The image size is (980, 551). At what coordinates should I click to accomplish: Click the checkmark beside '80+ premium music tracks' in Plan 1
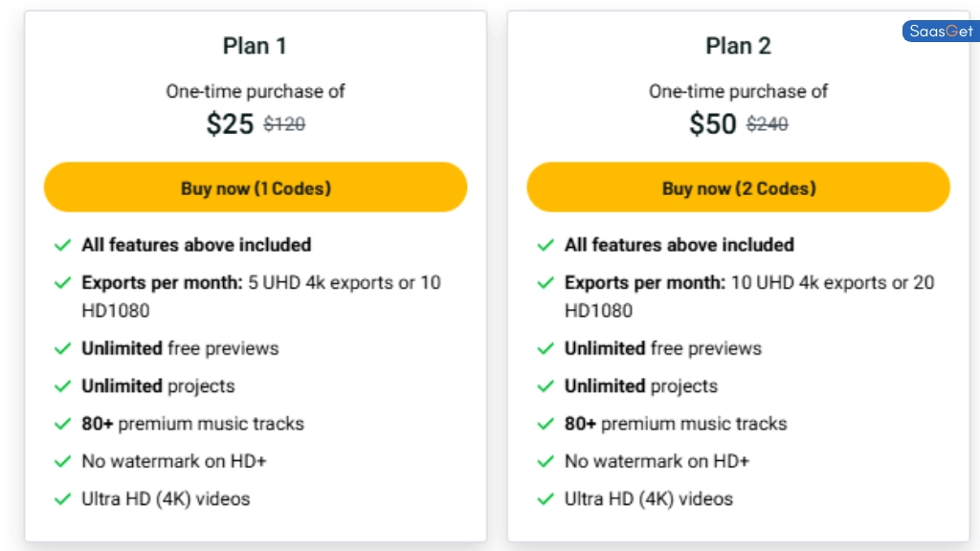pyautogui.click(x=62, y=424)
